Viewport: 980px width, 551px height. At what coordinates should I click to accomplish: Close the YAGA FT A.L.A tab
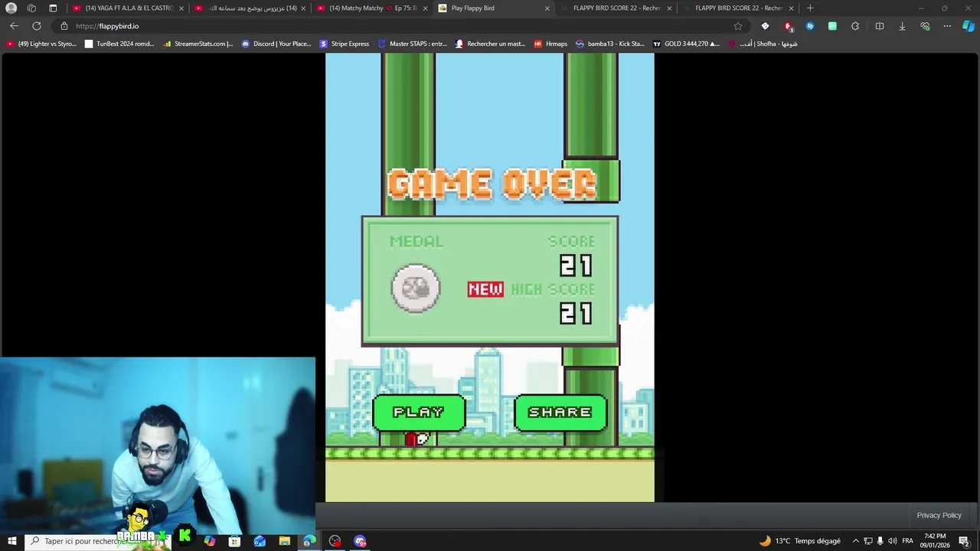click(x=181, y=8)
